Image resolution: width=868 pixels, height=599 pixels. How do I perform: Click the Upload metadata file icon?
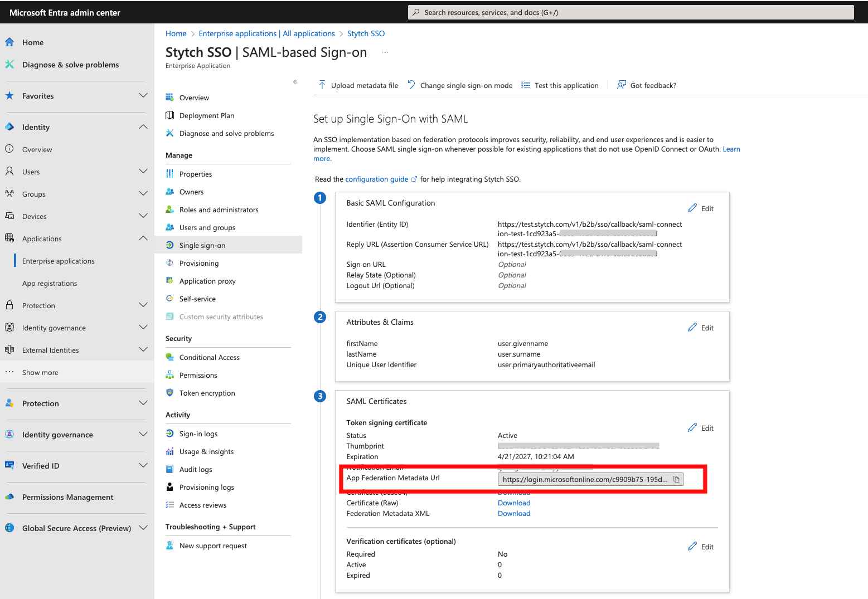322,85
